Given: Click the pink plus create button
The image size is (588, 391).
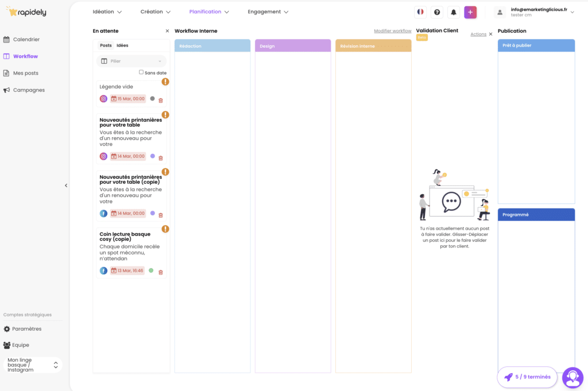Looking at the screenshot, I should [x=470, y=12].
